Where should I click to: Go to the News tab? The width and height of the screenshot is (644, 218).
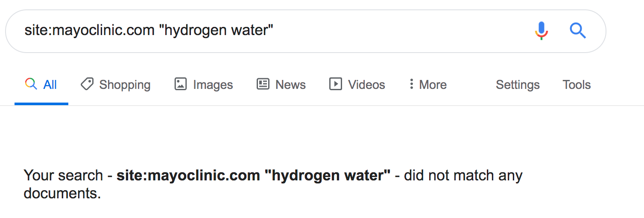point(290,85)
